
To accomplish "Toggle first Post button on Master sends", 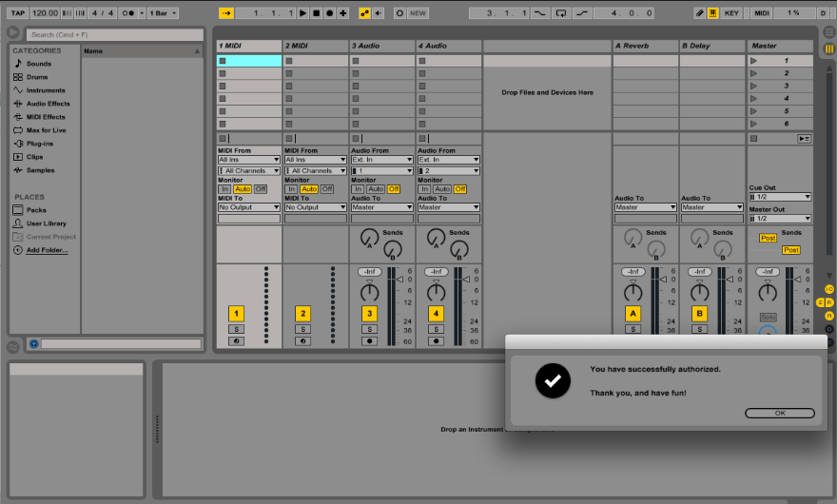I will [768, 238].
